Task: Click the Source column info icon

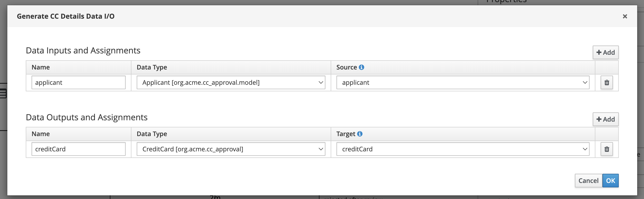Action: (361, 67)
